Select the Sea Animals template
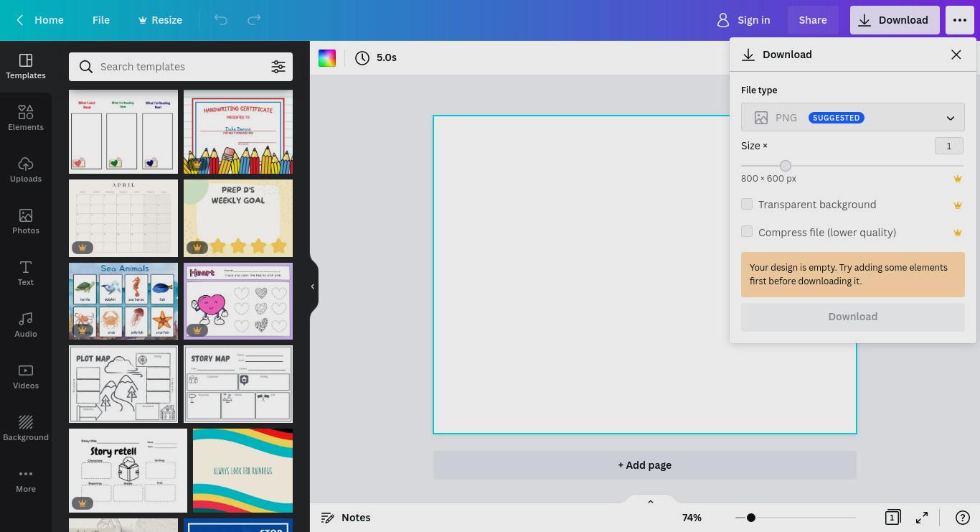The width and height of the screenshot is (980, 532). [x=123, y=302]
